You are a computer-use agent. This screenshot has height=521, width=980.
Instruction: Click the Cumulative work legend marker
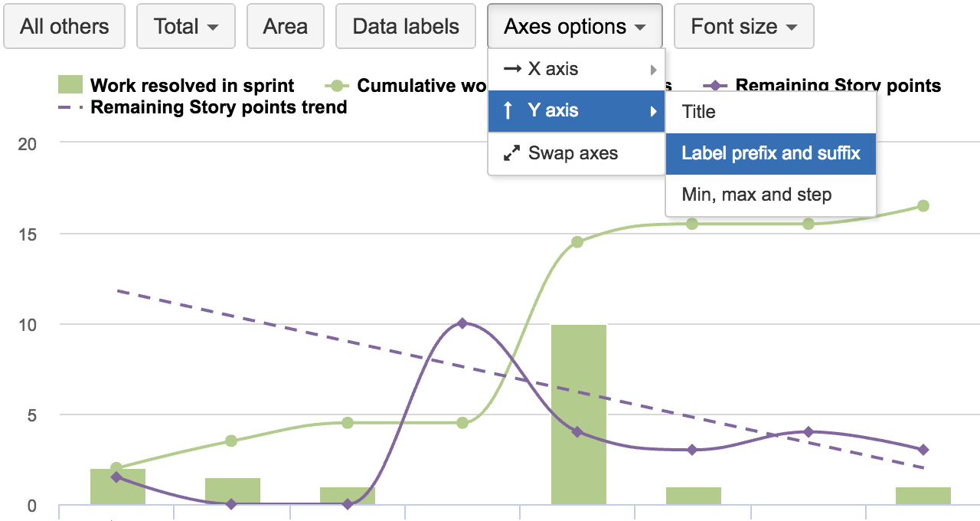click(337, 85)
